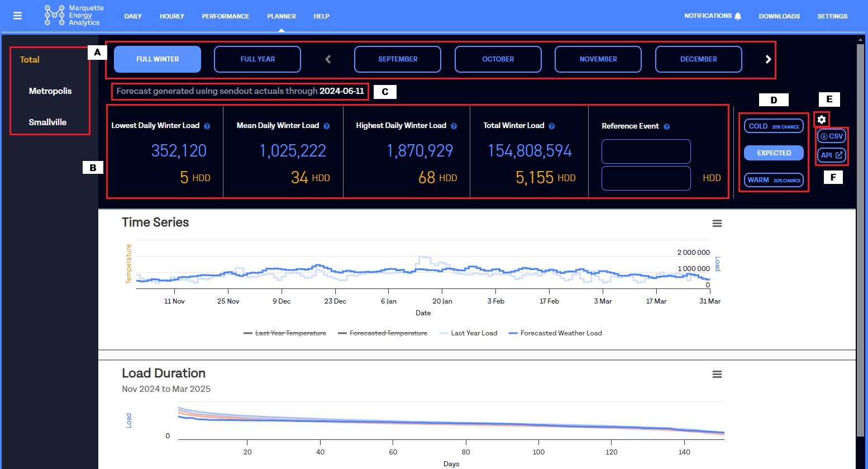
Task: Click the Marquette Energy Analytics logo
Action: (x=74, y=16)
